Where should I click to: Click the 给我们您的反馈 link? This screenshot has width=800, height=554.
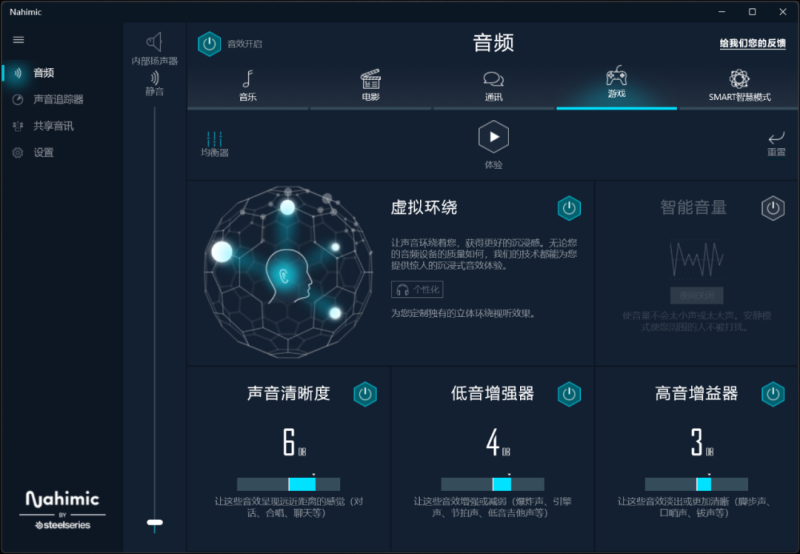coord(752,44)
